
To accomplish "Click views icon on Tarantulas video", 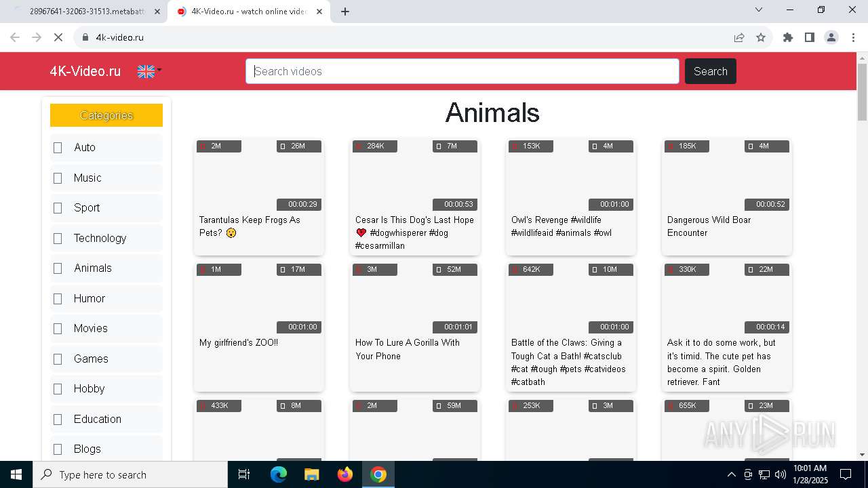I will [x=201, y=146].
